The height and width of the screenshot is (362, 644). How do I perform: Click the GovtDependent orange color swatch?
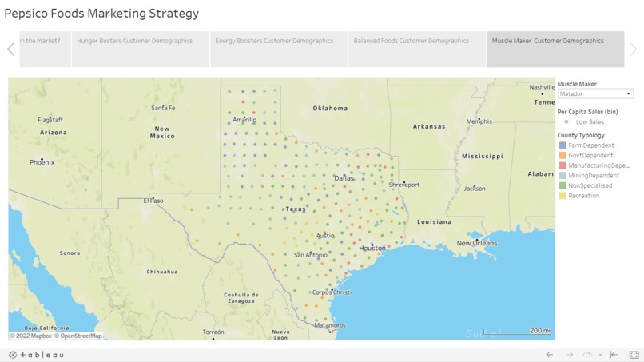(563, 155)
